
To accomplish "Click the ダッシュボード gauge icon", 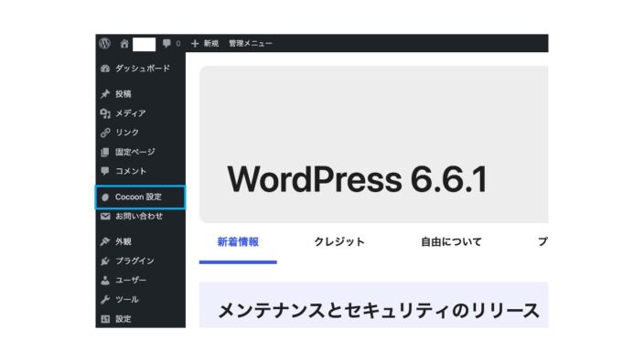I will tap(105, 69).
